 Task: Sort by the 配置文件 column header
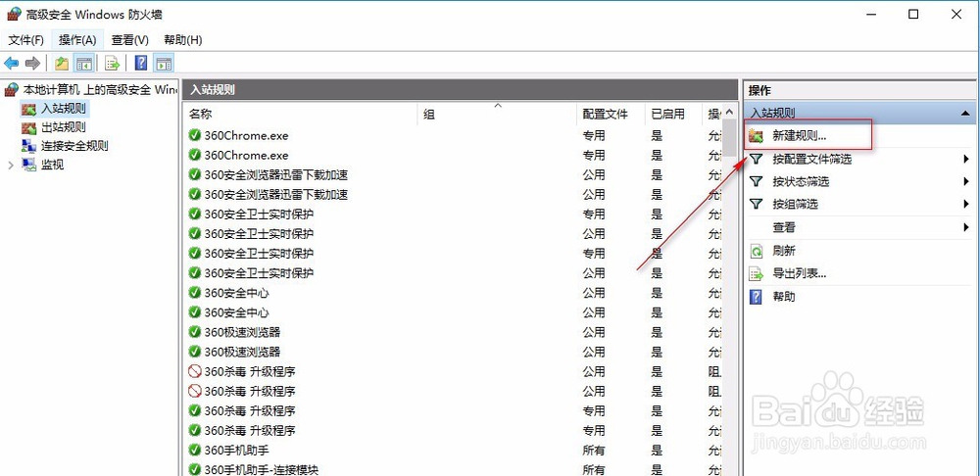tap(611, 115)
